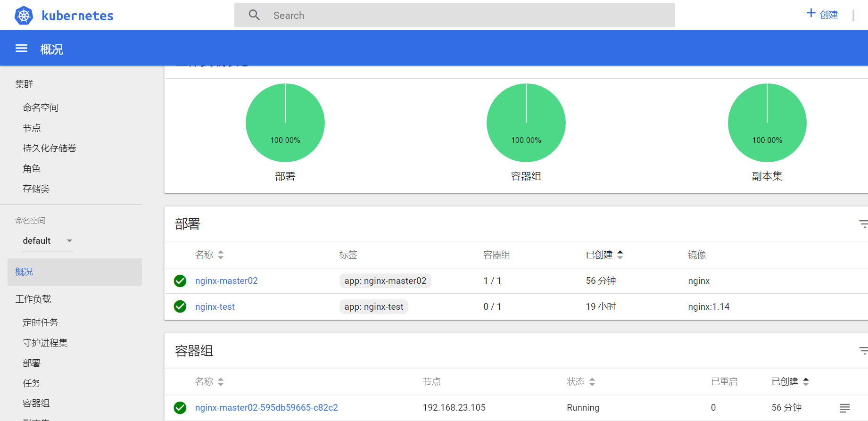Open the 角色 roles menu item
Screen dimensions: 868x421
coord(32,168)
